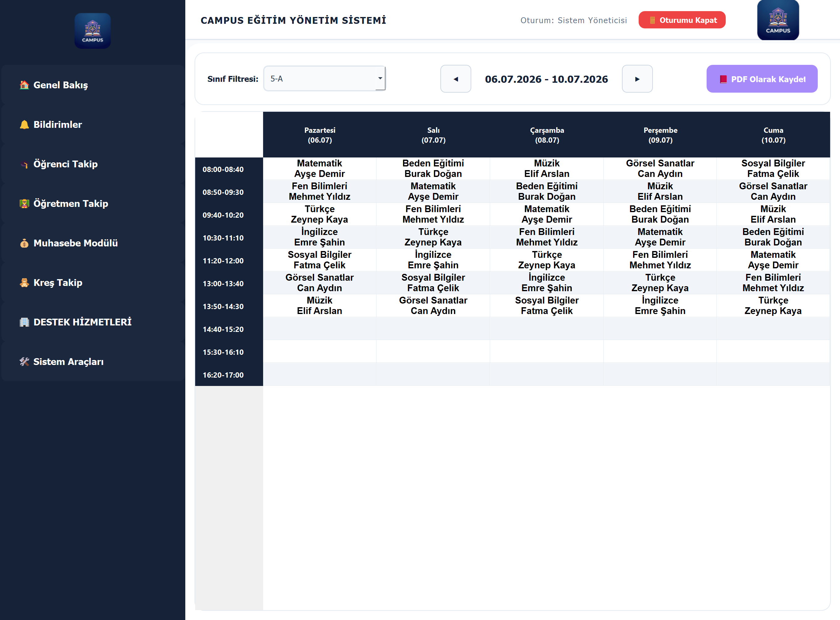Save timetable with PDF Olarak Kaydet
Image resolution: width=840 pixels, height=620 pixels.
[762, 79]
